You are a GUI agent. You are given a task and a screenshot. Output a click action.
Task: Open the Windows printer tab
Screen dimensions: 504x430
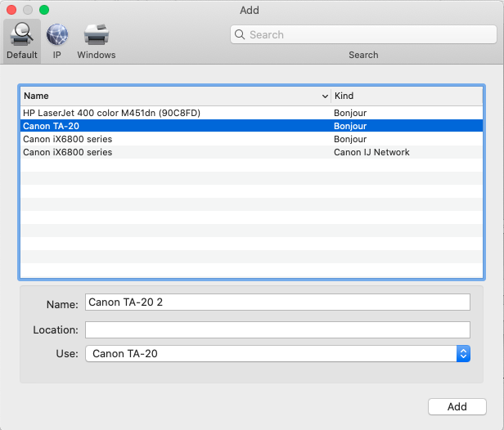pyautogui.click(x=96, y=41)
